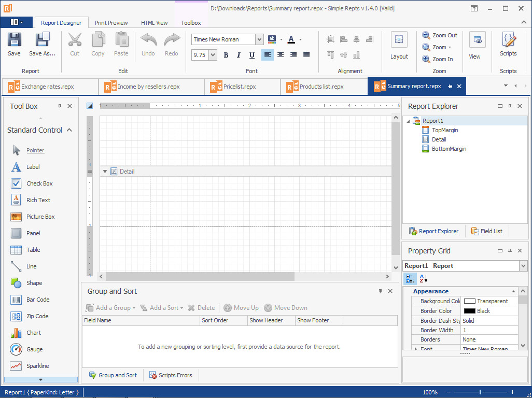Select the Products list.repx tab
The height and width of the screenshot is (398, 532).
[x=324, y=87]
